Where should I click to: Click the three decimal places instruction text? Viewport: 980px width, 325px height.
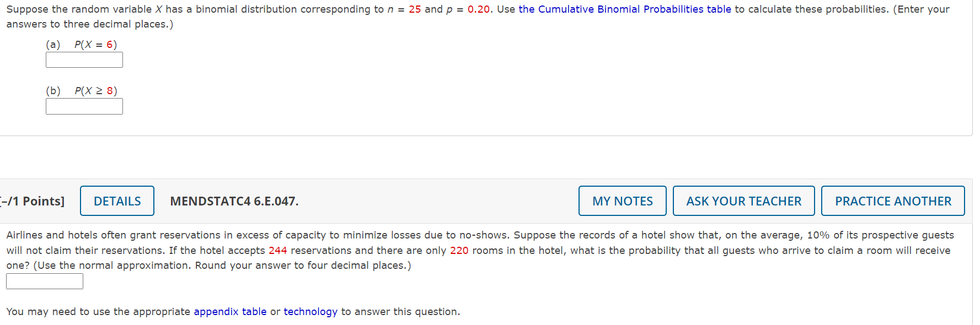[x=88, y=24]
